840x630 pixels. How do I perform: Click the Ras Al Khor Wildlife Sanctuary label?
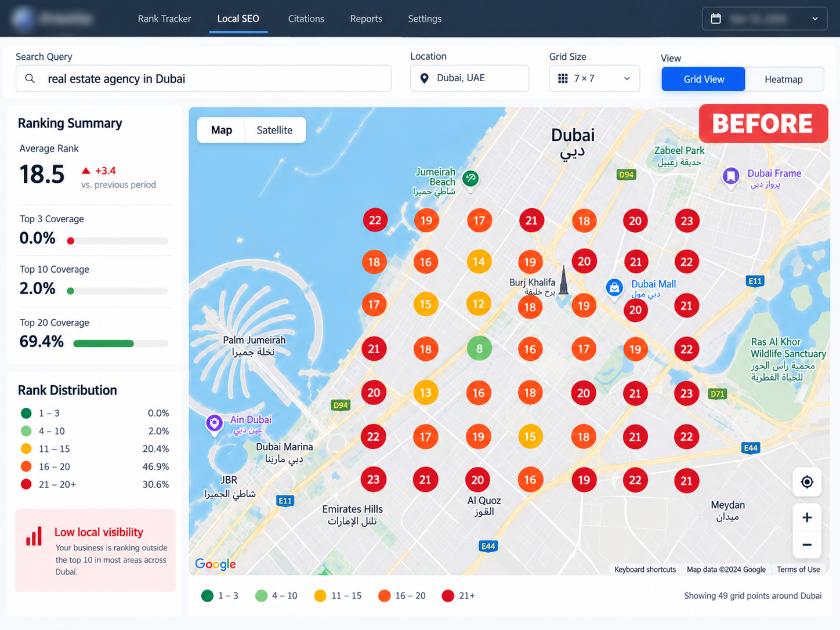coord(788,360)
